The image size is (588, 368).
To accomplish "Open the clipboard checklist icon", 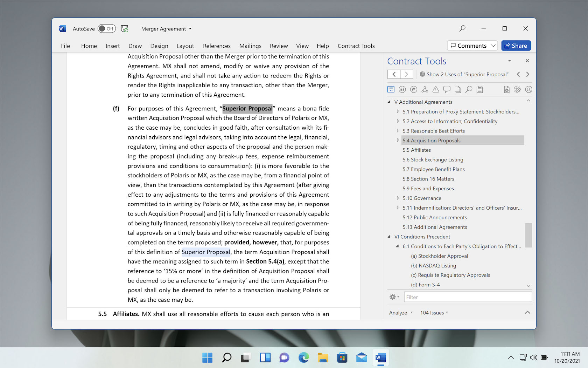I will click(x=480, y=89).
